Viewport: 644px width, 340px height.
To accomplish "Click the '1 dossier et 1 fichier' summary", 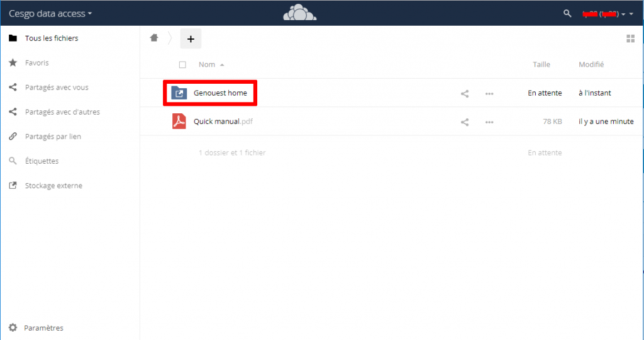I will pos(232,152).
